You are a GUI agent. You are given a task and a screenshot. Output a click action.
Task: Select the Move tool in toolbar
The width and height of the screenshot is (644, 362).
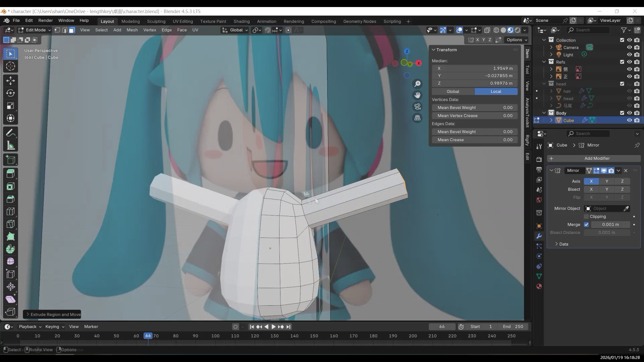pos(10,80)
